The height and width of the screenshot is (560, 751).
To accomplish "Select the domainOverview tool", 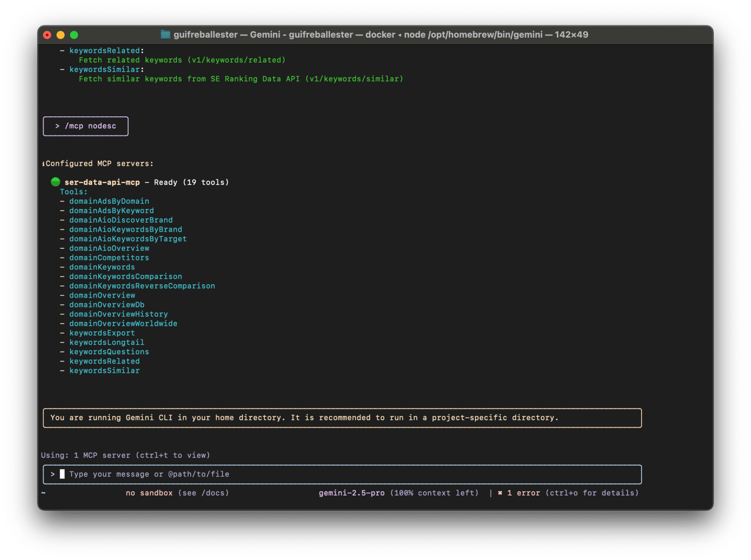I will coord(102,295).
